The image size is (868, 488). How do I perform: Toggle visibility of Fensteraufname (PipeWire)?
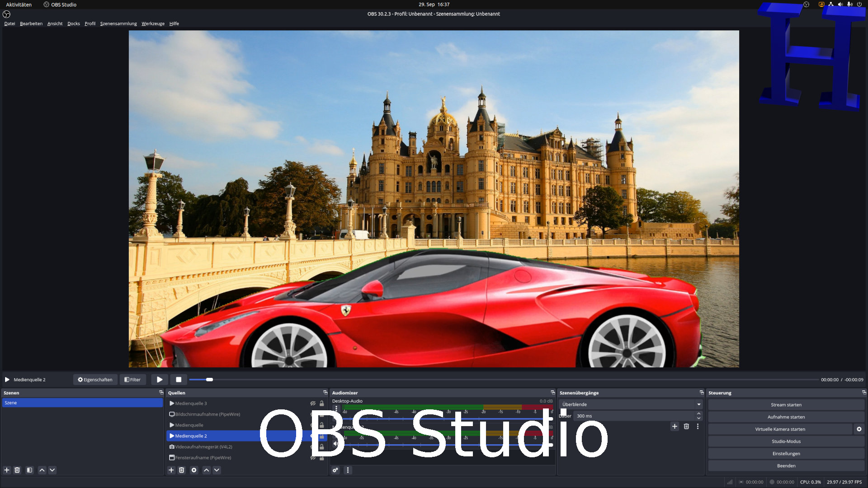coord(313,458)
